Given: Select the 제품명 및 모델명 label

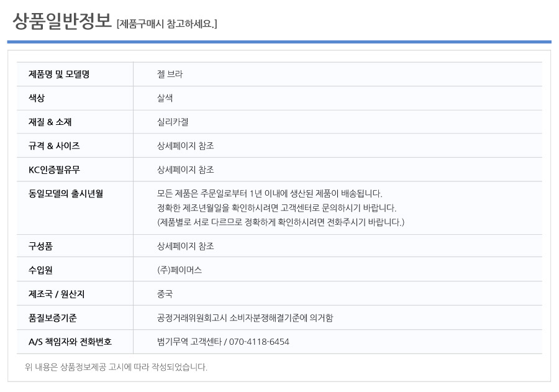Looking at the screenshot, I should (x=59, y=74).
